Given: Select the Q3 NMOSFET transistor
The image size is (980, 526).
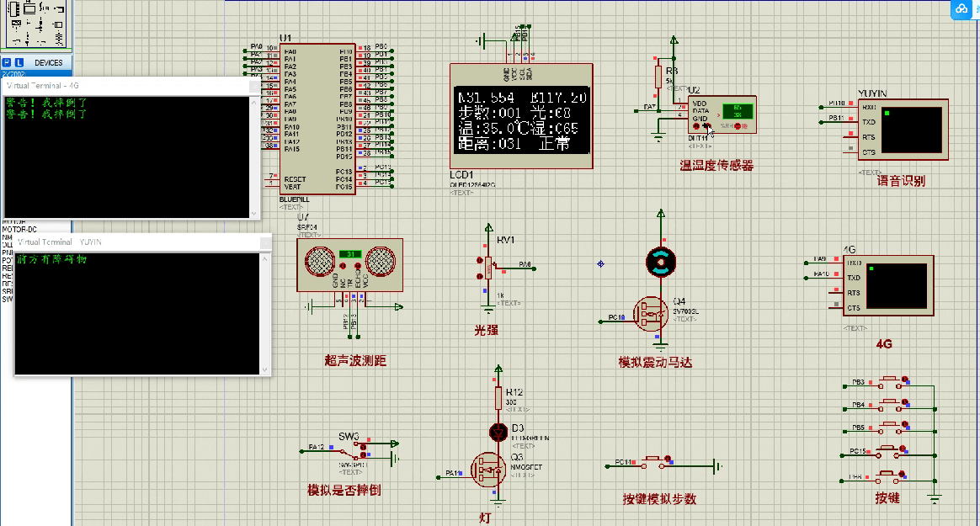Looking at the screenshot, I should (x=488, y=470).
